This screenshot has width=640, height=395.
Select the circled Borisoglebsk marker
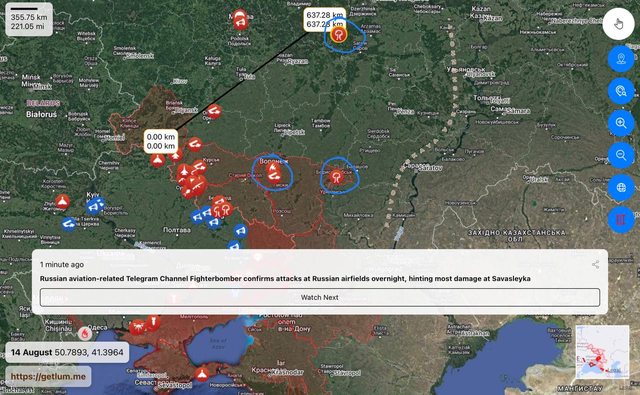click(x=336, y=176)
